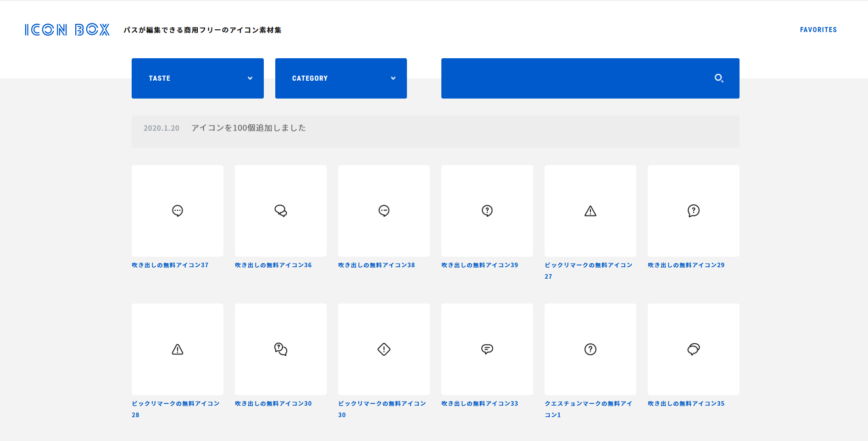Select speech bubble icon 37 with dots
Viewport: 868px width, 441px height.
(x=178, y=211)
